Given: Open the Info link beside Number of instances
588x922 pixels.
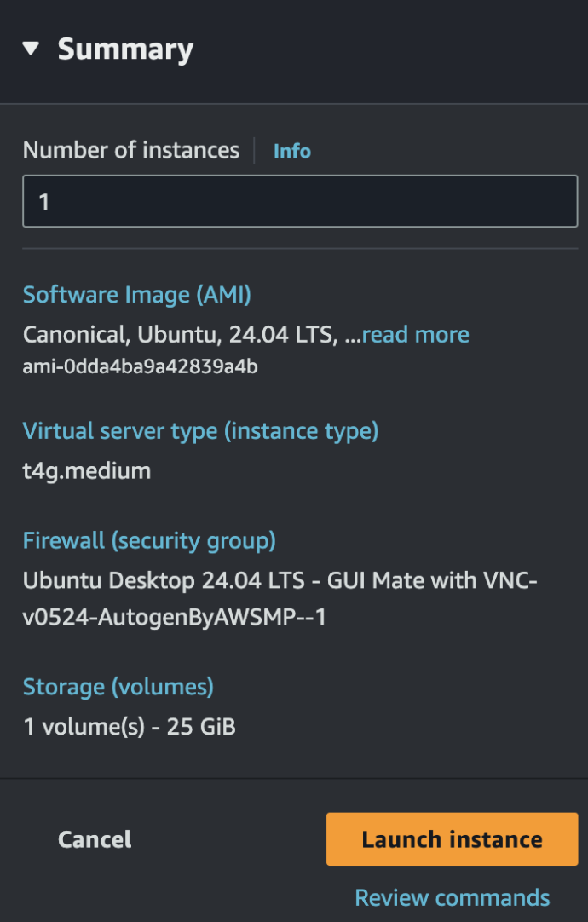Looking at the screenshot, I should (291, 151).
